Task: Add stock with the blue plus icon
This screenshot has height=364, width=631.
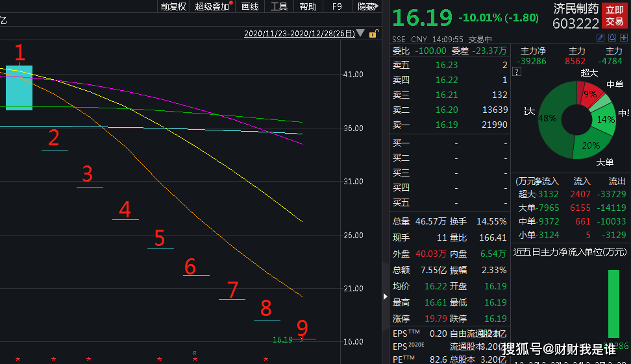Action: point(623,38)
